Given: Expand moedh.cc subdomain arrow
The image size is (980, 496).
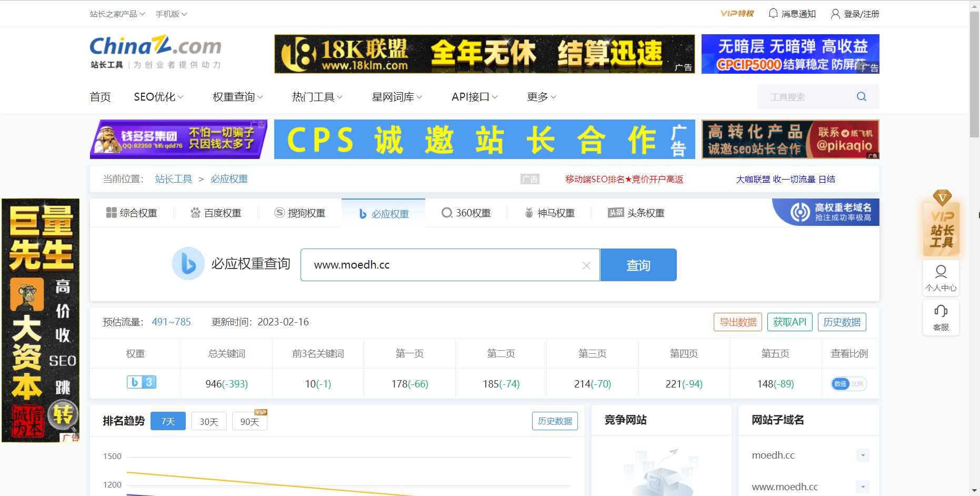Looking at the screenshot, I should pyautogui.click(x=863, y=455).
